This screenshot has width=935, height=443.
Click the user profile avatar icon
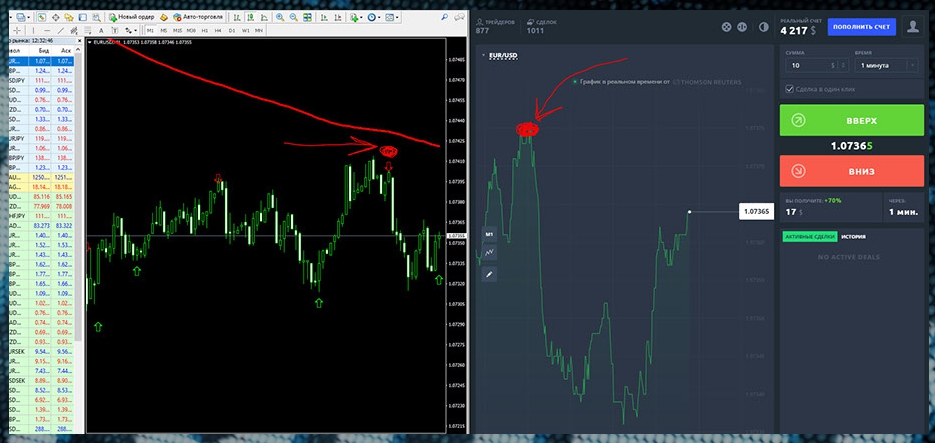click(x=911, y=26)
